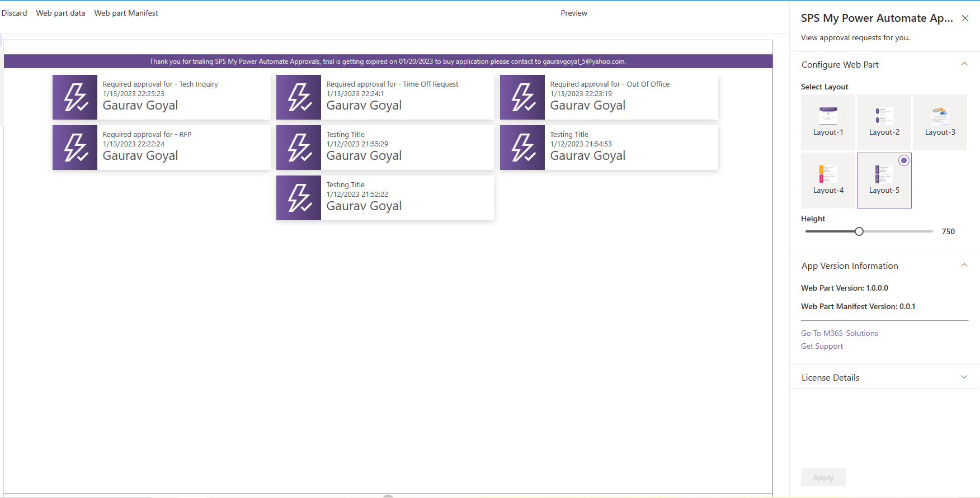
Task: Collapse App Version Information section
Action: 964,265
